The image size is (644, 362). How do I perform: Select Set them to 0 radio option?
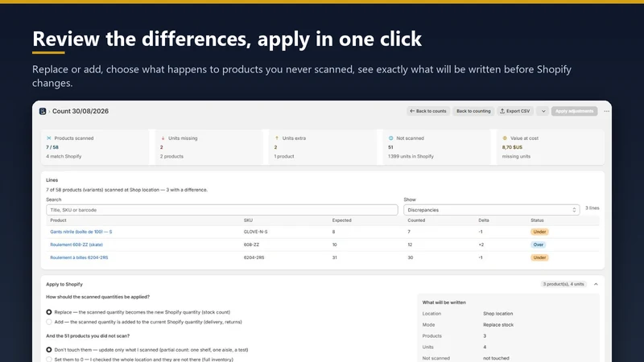(49, 360)
